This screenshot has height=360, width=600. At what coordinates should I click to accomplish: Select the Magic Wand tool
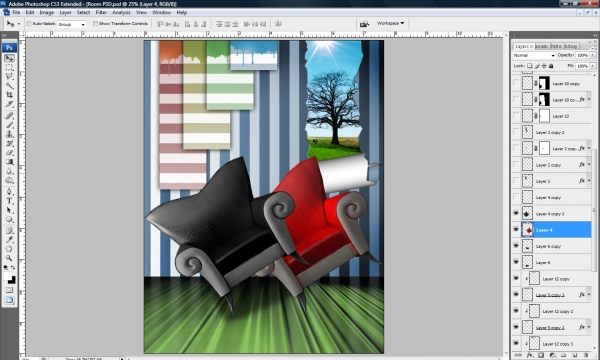[9, 86]
